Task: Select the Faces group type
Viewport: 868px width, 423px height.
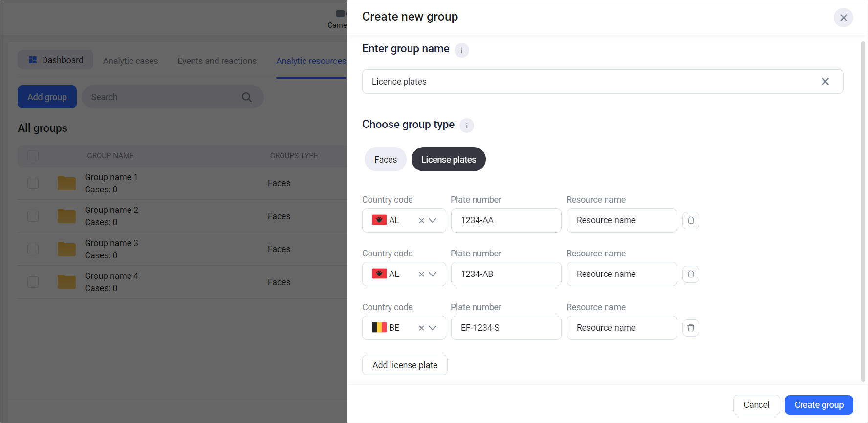Action: [x=385, y=160]
